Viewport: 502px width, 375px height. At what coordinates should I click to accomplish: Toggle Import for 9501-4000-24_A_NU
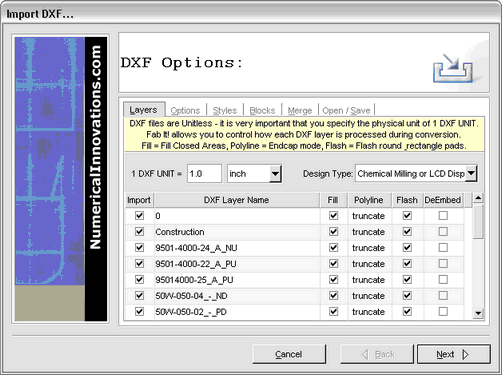click(x=139, y=248)
